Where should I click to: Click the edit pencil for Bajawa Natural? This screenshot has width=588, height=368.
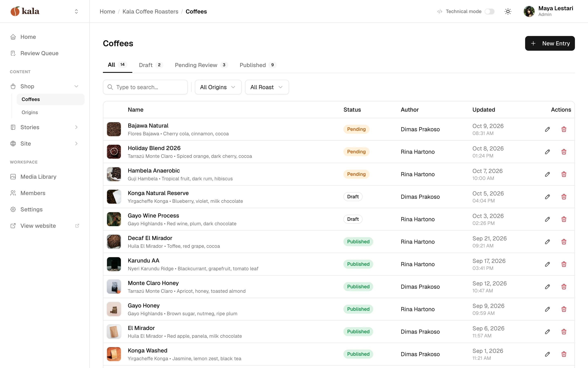pyautogui.click(x=547, y=129)
